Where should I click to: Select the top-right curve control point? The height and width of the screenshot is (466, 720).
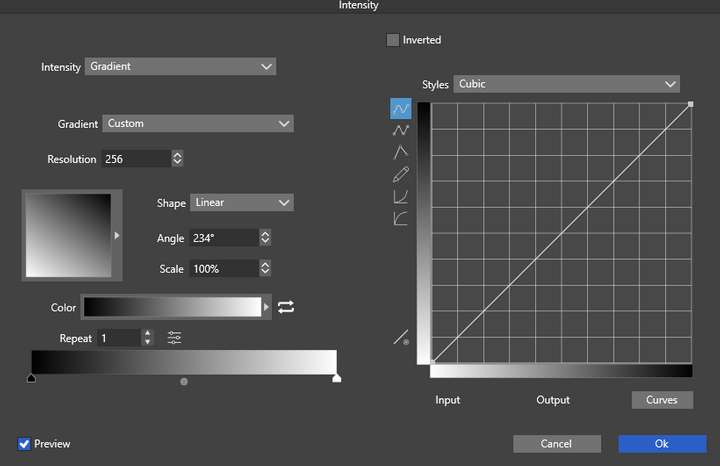coord(690,104)
